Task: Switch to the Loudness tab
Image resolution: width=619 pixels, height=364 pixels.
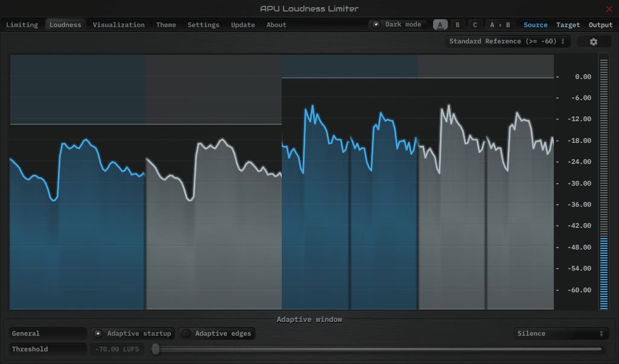Action: coord(65,25)
